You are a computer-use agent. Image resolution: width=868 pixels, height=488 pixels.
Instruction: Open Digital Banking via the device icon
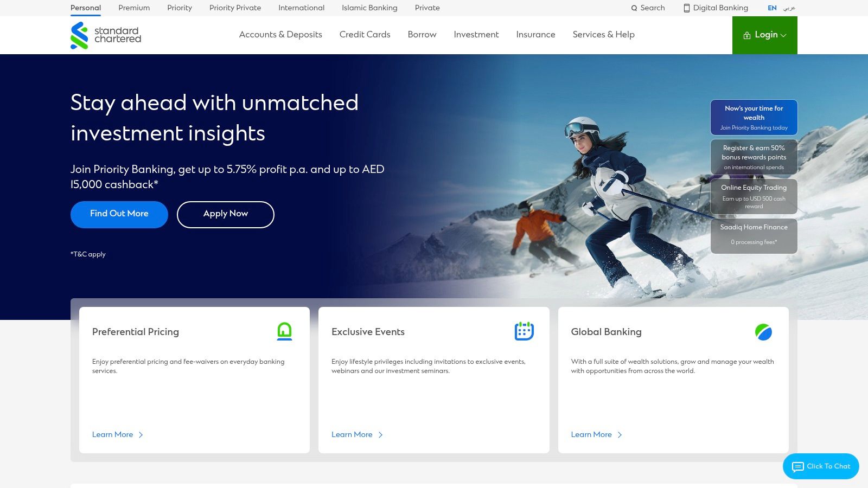tap(687, 8)
